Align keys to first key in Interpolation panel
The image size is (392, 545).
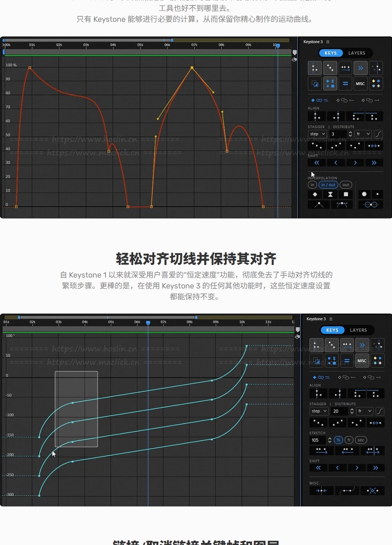[x=317, y=116]
